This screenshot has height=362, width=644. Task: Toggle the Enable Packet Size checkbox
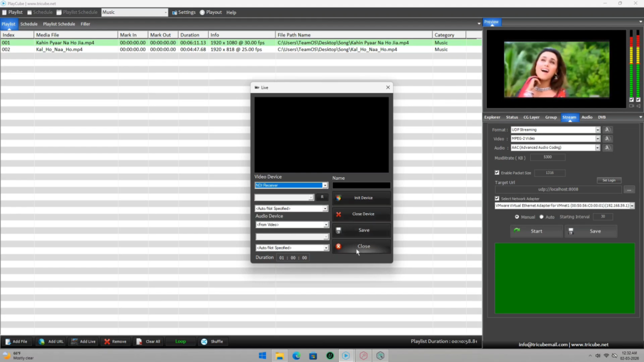[497, 172]
